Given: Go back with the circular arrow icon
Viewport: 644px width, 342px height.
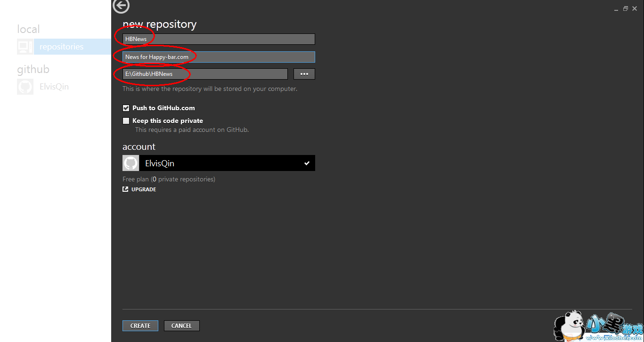Looking at the screenshot, I should (x=122, y=6).
